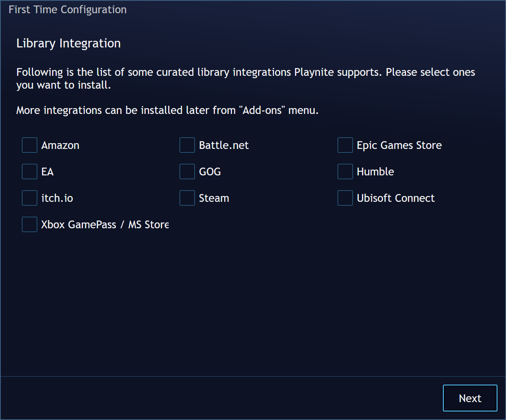The image size is (506, 420).
Task: Click the "First Time Configuration" window title
Action: [x=68, y=10]
